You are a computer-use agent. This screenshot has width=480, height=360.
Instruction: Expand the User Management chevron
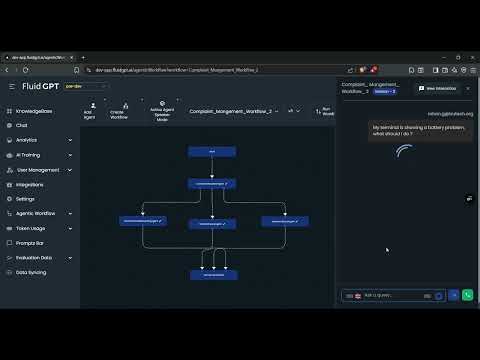click(x=70, y=170)
